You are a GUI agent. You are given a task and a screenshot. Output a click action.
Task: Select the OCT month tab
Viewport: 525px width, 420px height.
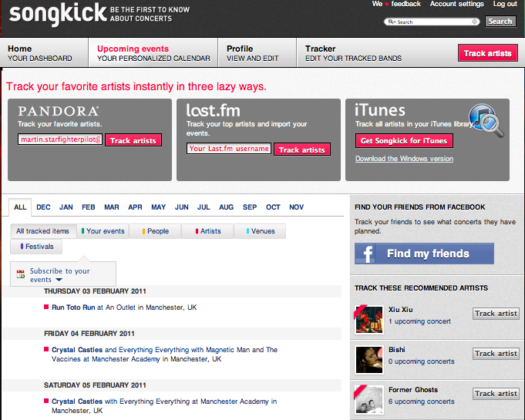point(273,207)
